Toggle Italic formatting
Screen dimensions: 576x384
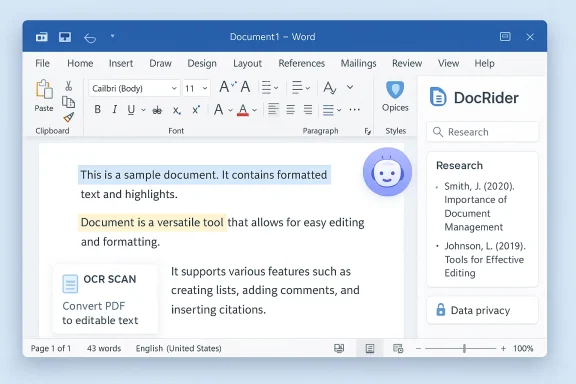(115, 109)
